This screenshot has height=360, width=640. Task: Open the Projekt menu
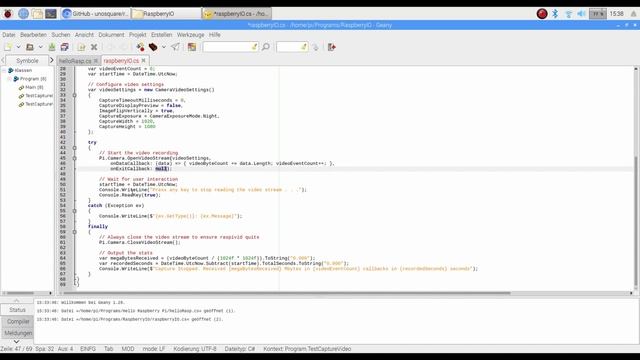pos(138,35)
